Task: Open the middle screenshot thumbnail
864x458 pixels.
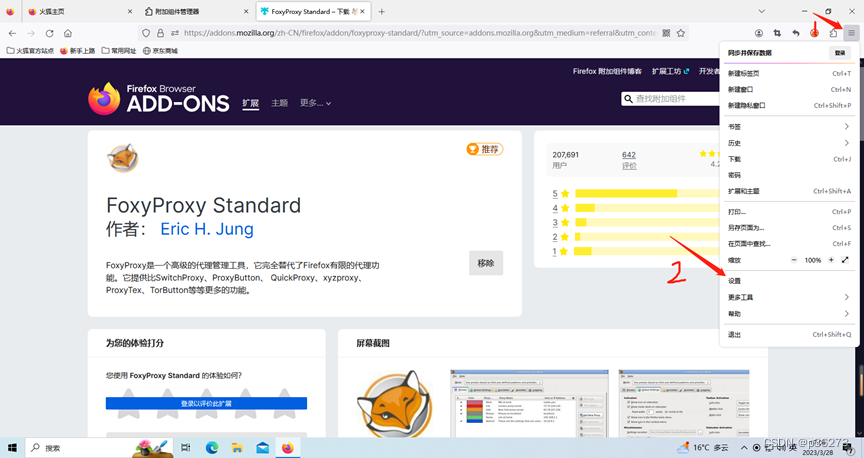Action: click(529, 403)
